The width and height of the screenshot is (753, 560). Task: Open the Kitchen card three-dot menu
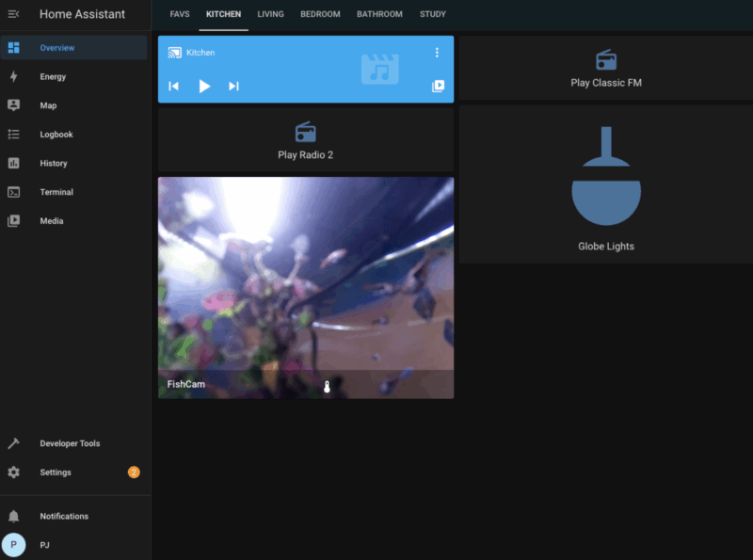coord(436,52)
